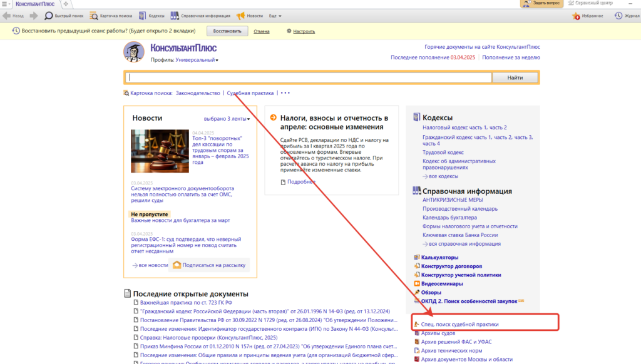
Task: Expand the three dots next to Судебная практика
Action: click(285, 93)
